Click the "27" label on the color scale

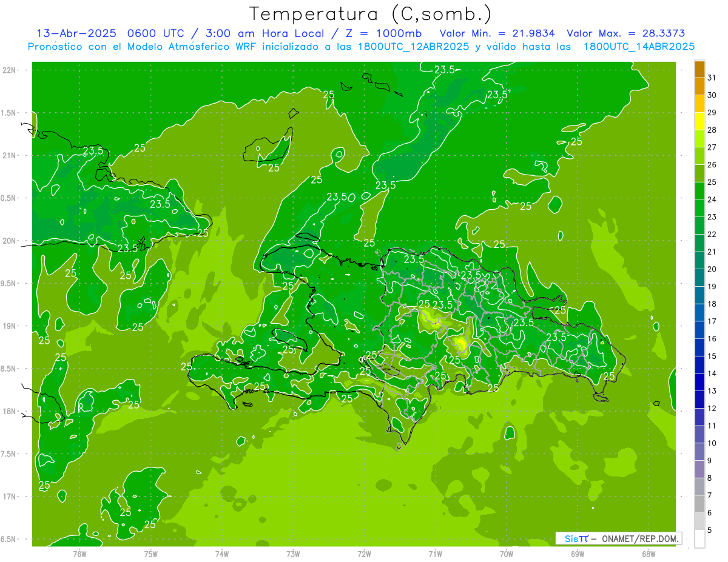(x=712, y=147)
